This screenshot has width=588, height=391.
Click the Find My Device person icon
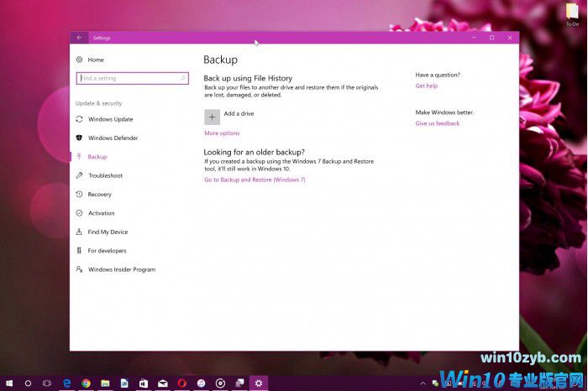[79, 232]
